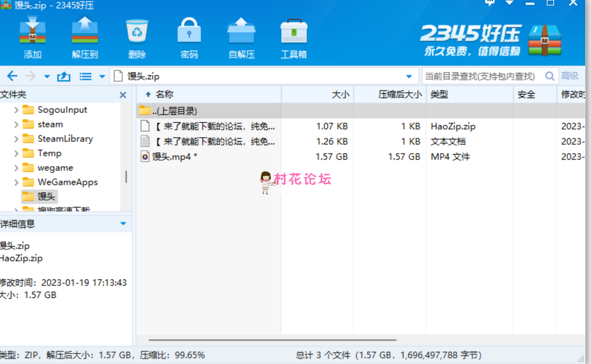Click the 自解压 self-extract icon
This screenshot has width=591, height=364.
pos(241,31)
